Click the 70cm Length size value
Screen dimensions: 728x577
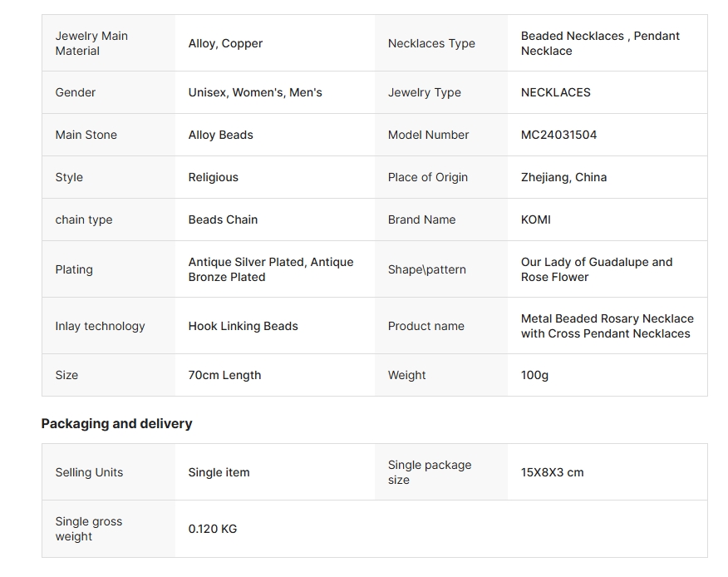[224, 375]
